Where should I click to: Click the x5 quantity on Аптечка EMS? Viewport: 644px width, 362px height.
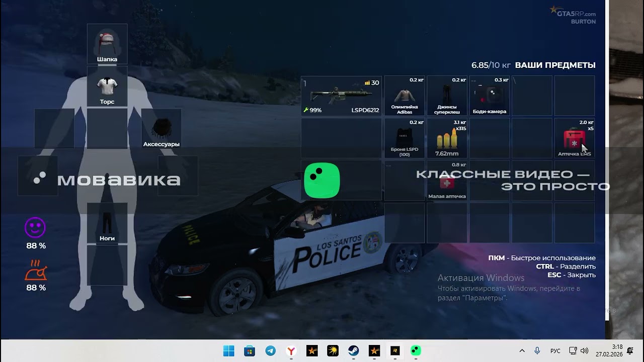591,129
